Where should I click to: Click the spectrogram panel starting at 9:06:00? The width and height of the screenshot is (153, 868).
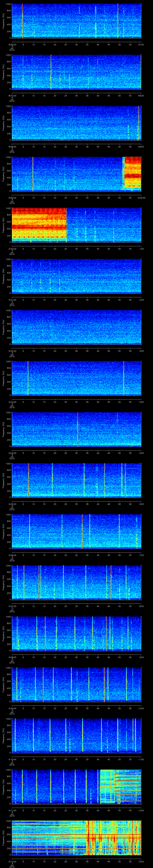(76, 531)
